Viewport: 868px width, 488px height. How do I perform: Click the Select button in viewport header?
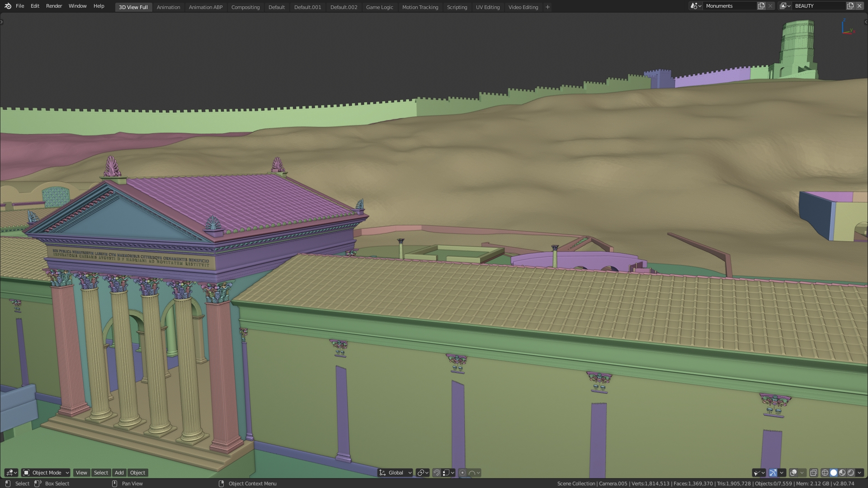pyautogui.click(x=101, y=473)
